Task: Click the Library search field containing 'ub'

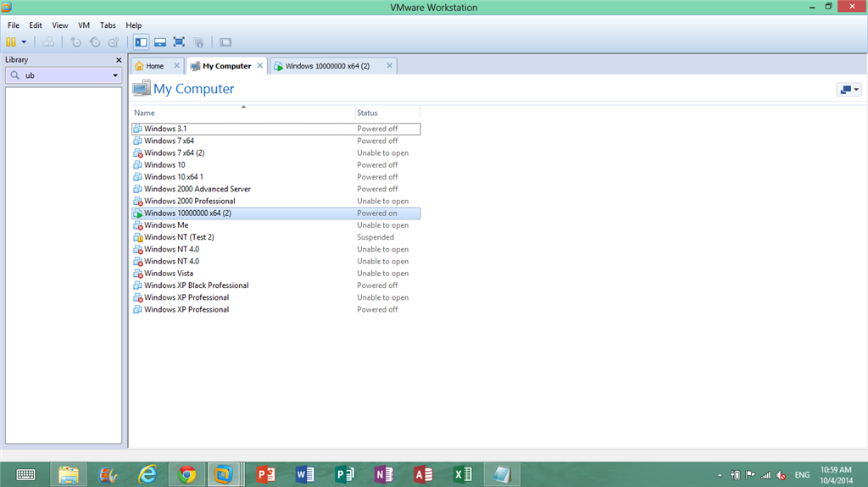Action: [x=65, y=75]
